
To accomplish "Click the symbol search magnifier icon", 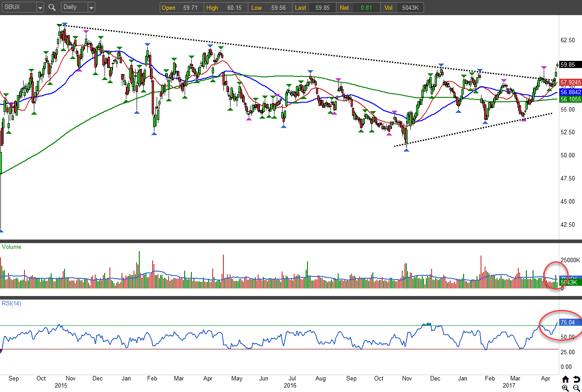I will click(x=52, y=8).
